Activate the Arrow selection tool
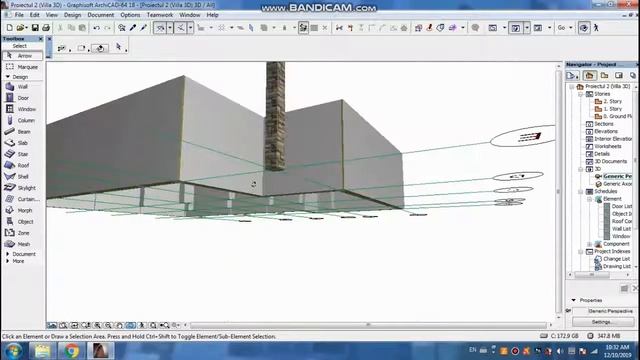This screenshot has height=360, width=640. pyautogui.click(x=22, y=56)
